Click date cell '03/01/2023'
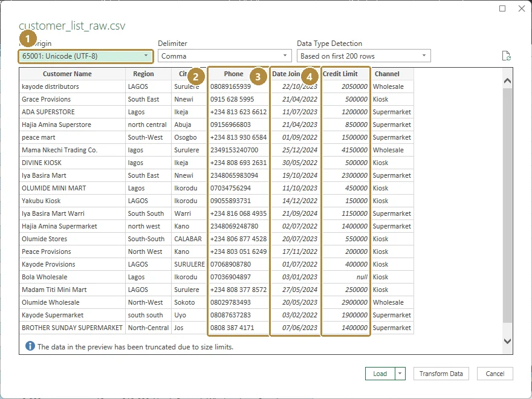Viewport: 532px width, 399px height. (x=295, y=277)
